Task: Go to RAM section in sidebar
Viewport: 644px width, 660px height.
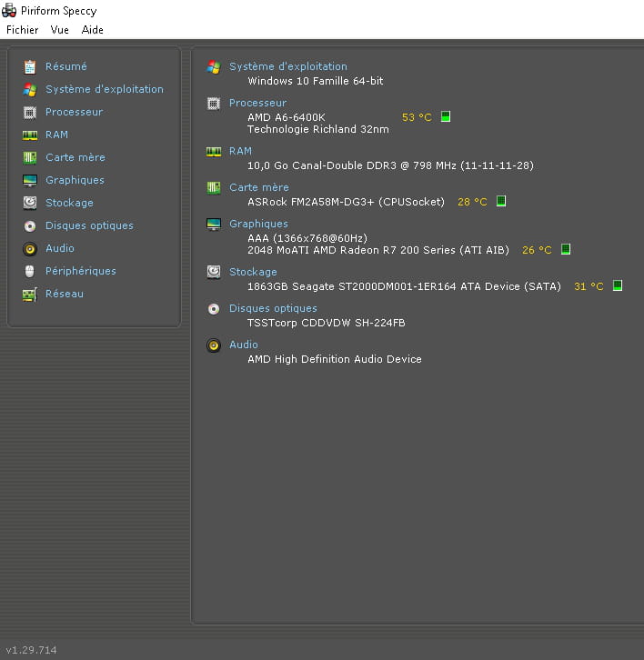Action: (x=57, y=135)
